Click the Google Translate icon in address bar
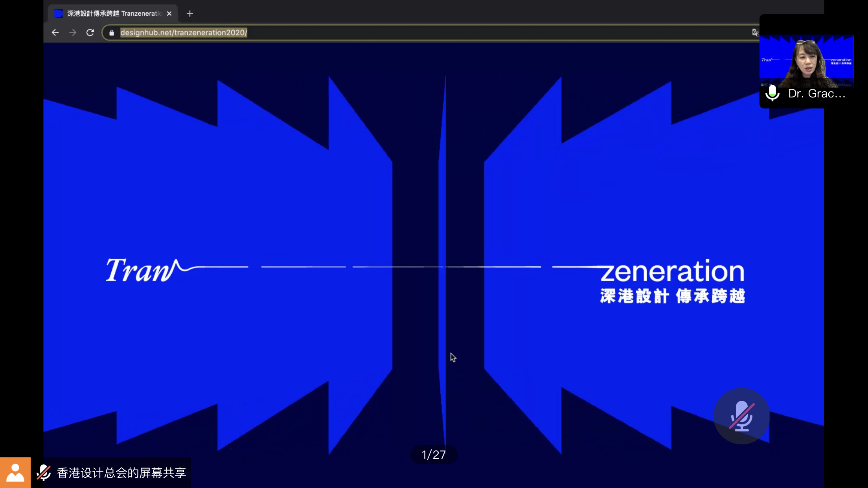The image size is (868, 488). pos(755,33)
